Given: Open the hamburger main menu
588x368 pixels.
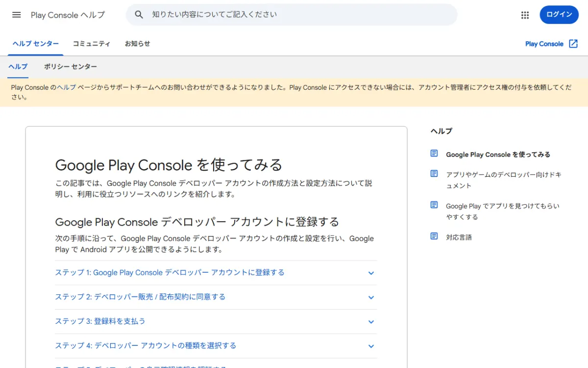Looking at the screenshot, I should (16, 15).
